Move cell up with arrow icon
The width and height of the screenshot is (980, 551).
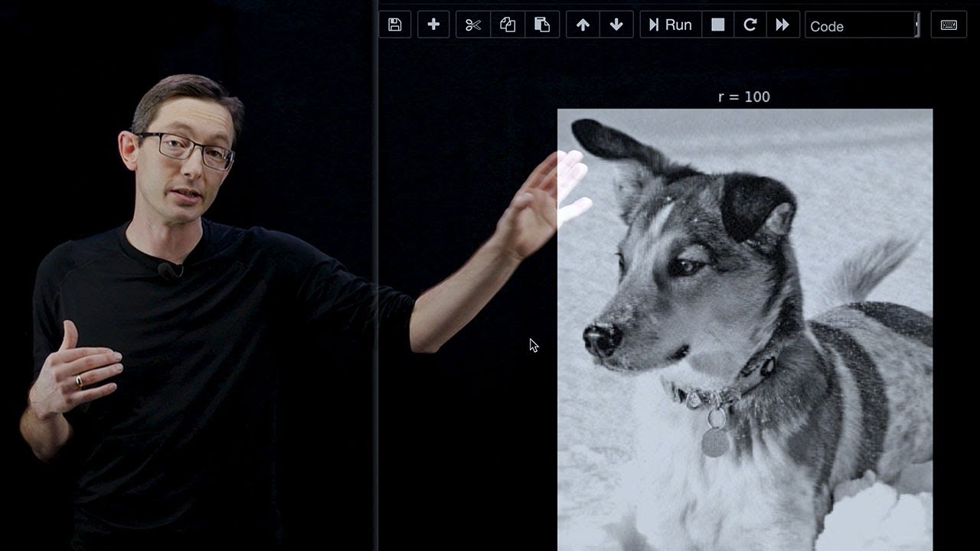click(583, 24)
